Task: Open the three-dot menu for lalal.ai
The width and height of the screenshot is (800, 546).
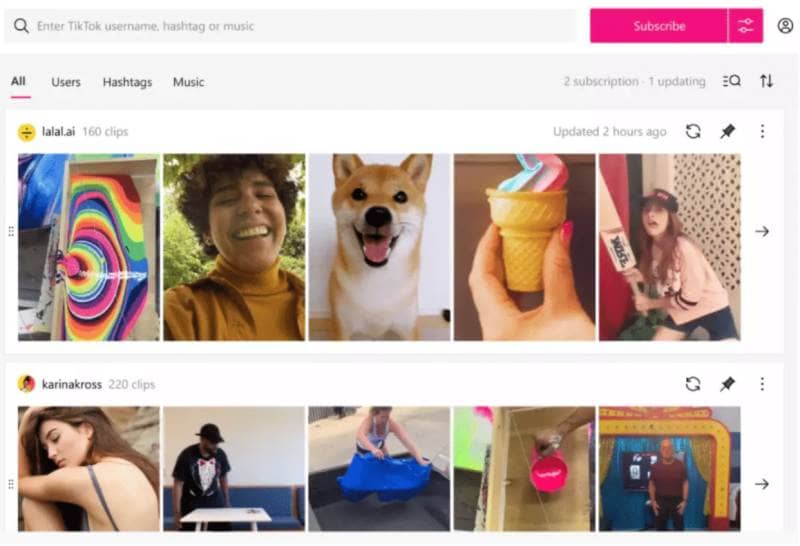Action: (x=762, y=132)
